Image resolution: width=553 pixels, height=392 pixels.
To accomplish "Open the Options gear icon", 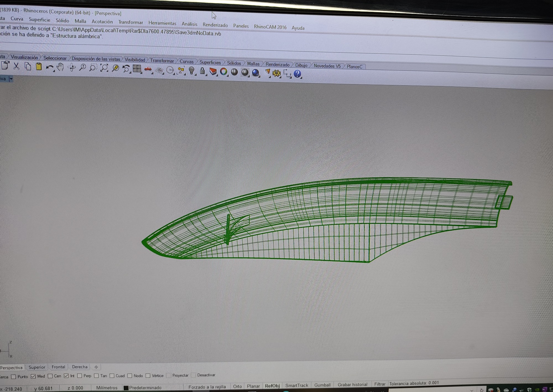I will pyautogui.click(x=276, y=73).
